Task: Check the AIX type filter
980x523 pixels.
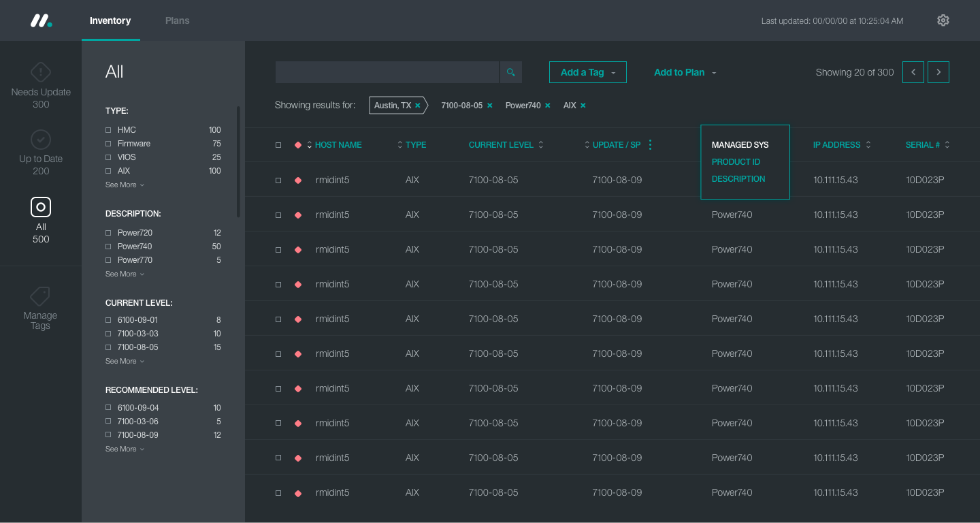Action: (108, 171)
